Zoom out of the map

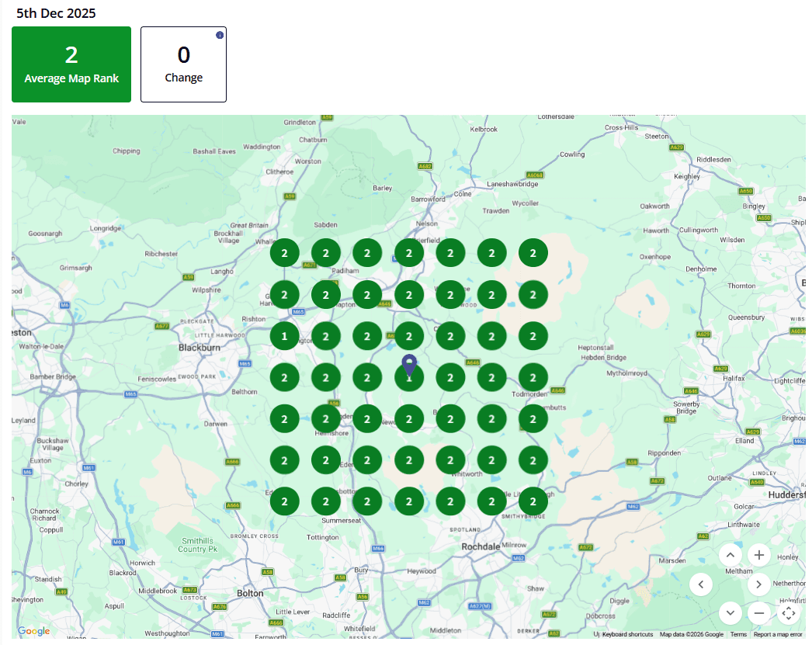pos(759,613)
